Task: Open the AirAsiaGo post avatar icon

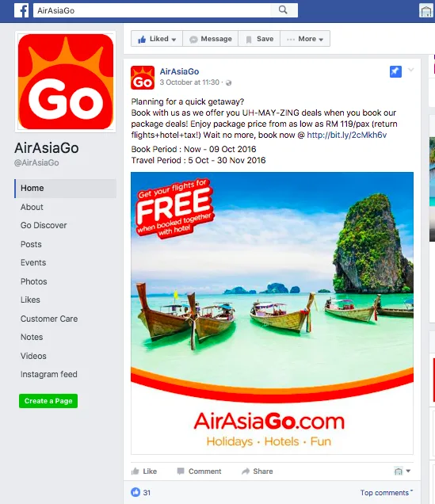Action: click(143, 78)
